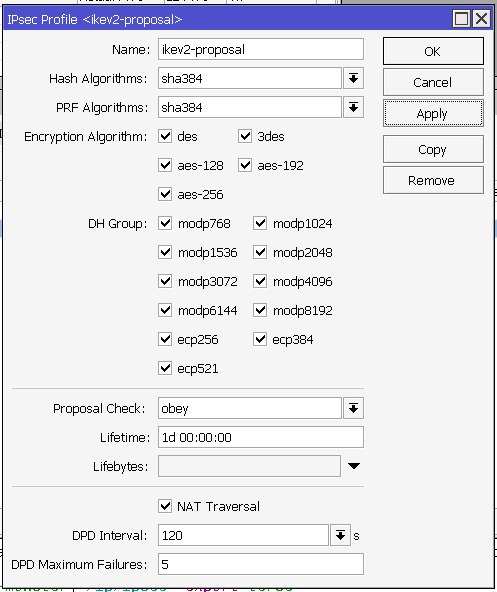Close the IPsec Profile window

coord(482,19)
